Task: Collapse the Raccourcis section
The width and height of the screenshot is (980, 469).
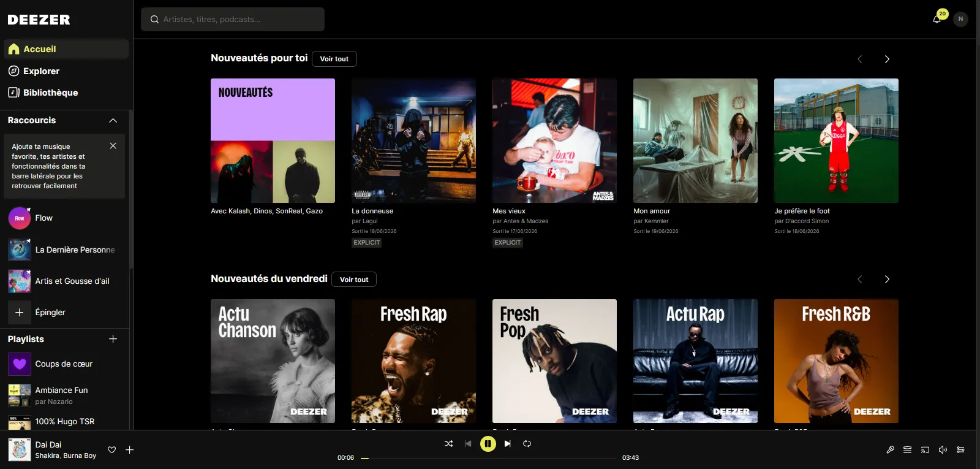Action: pos(113,121)
